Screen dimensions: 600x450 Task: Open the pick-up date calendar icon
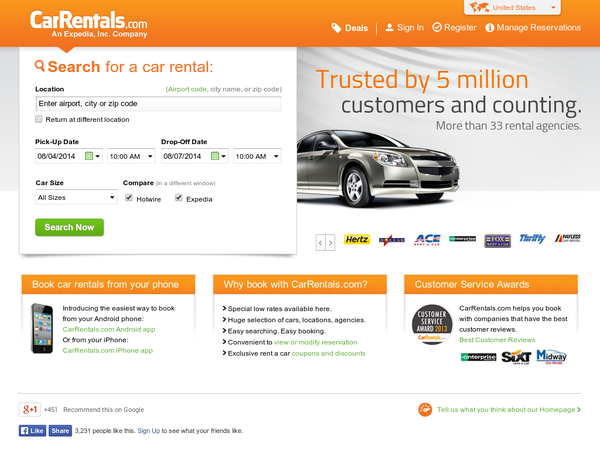point(89,156)
